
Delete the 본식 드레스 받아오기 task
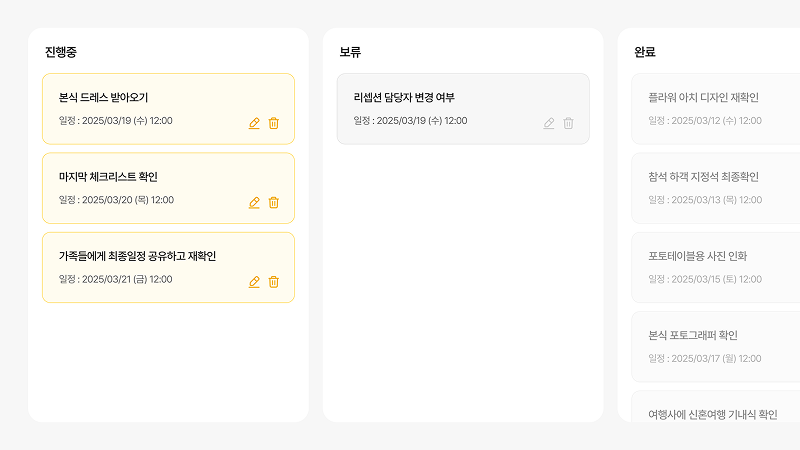pyautogui.click(x=273, y=123)
